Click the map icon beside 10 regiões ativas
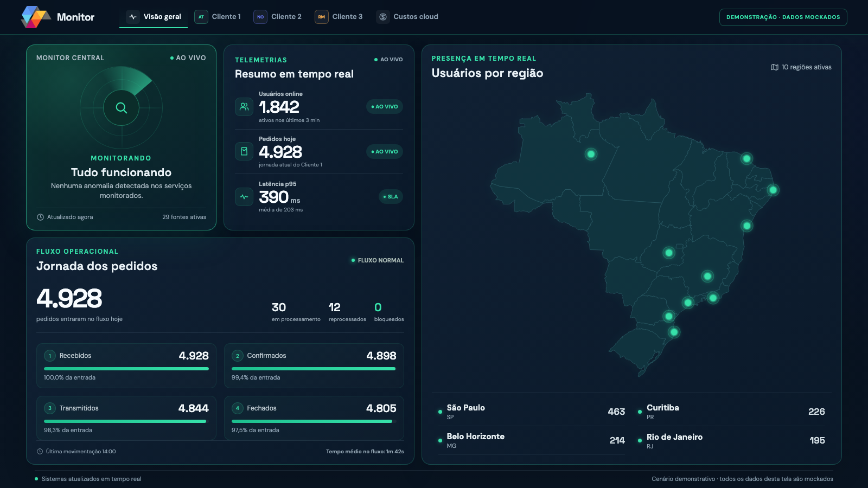This screenshot has width=868, height=488. tap(775, 67)
